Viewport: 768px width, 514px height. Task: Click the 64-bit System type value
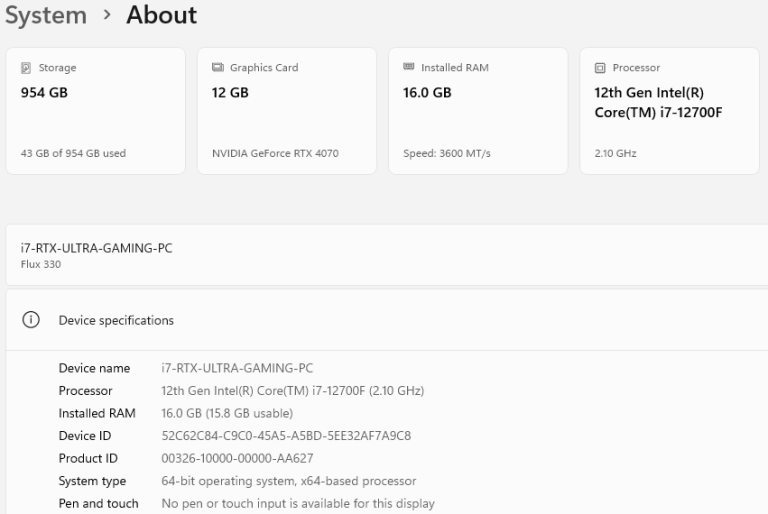[x=289, y=481]
